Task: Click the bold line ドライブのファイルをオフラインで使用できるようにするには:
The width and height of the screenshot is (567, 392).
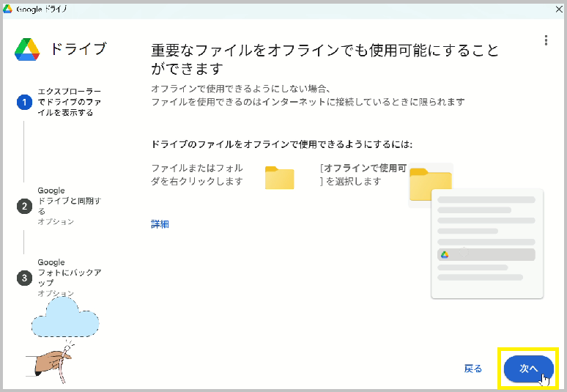Action: pos(282,144)
